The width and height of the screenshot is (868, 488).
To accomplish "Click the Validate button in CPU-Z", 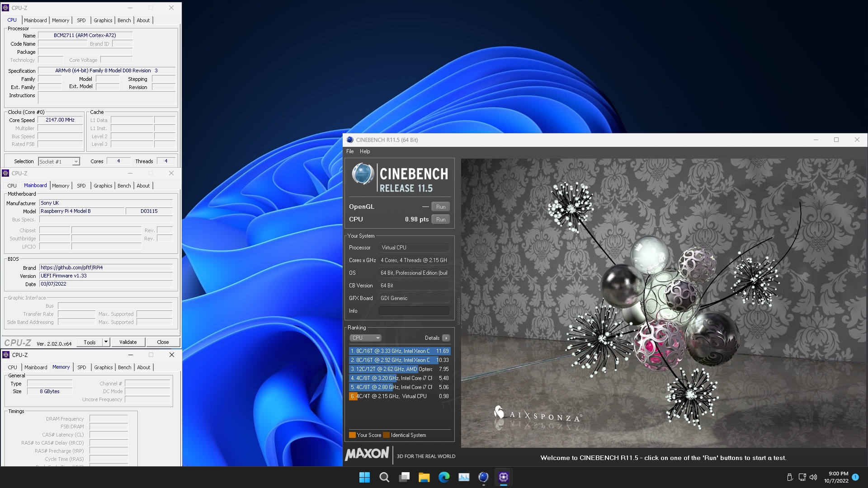I will click(128, 342).
